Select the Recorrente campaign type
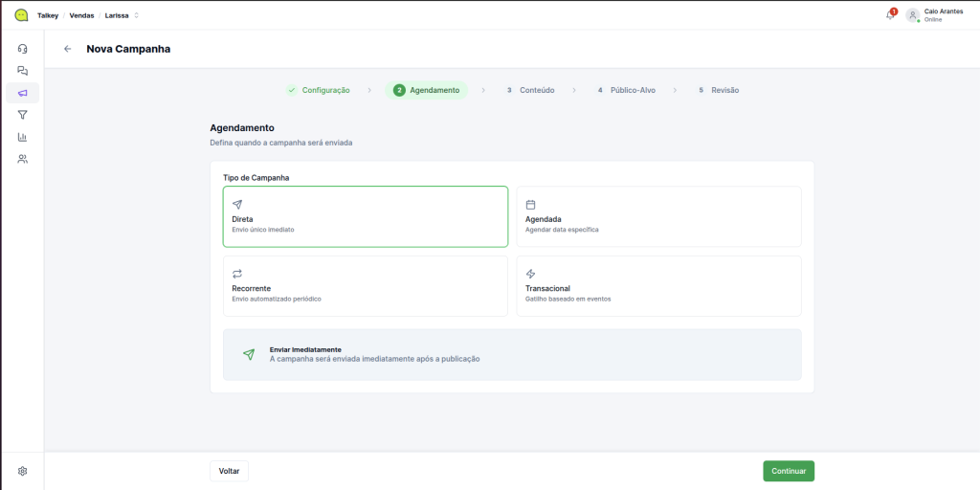 click(365, 285)
